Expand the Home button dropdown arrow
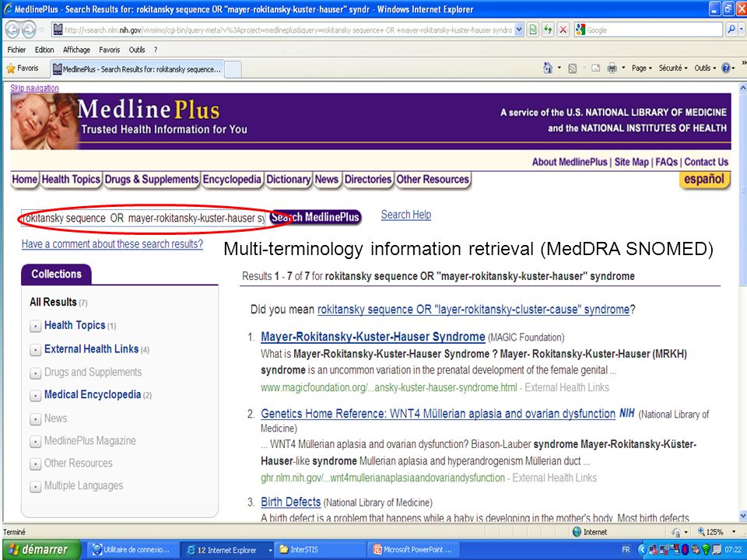The width and height of the screenshot is (747, 560). coord(559,68)
